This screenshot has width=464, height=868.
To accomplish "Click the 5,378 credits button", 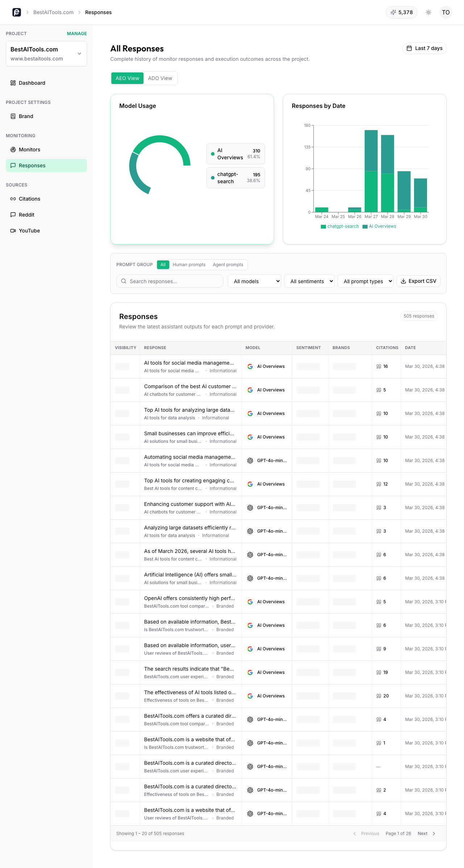I will [402, 12].
